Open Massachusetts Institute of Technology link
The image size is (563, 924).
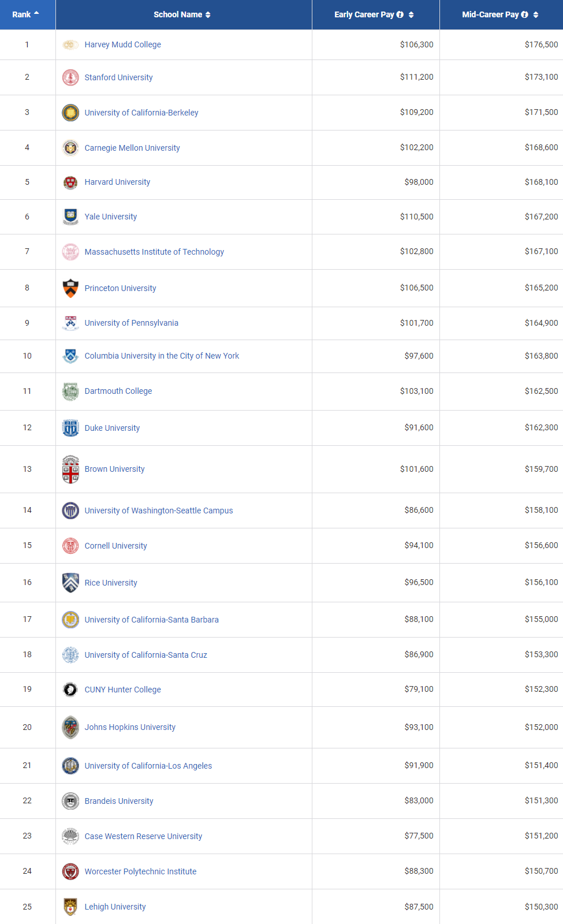[x=154, y=252]
